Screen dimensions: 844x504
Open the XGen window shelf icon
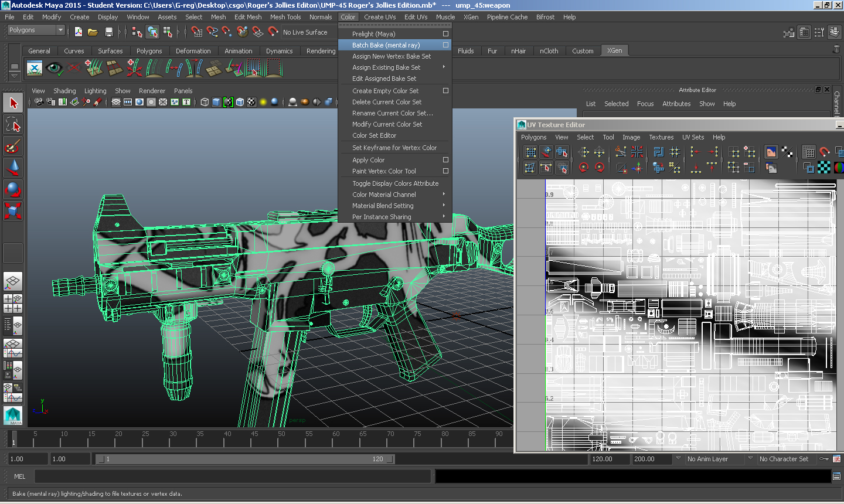point(35,69)
